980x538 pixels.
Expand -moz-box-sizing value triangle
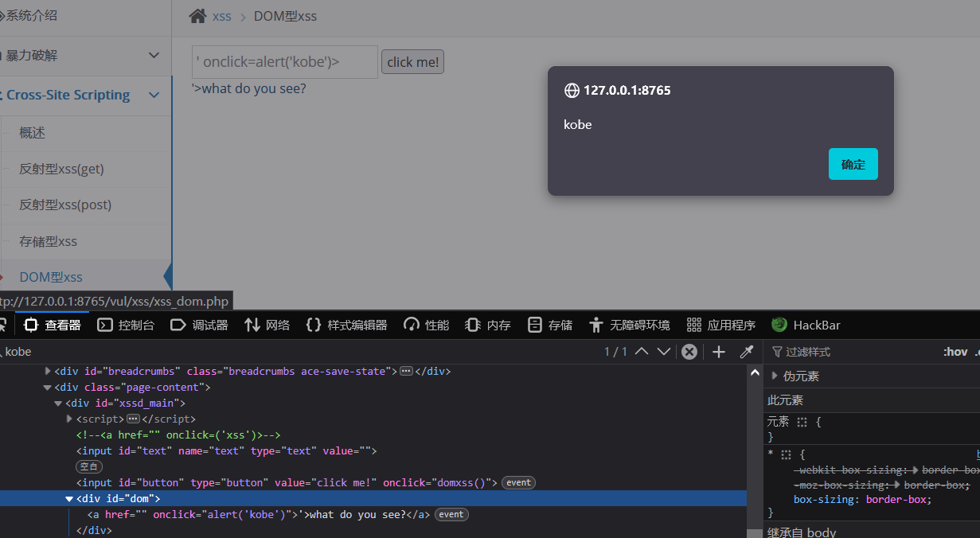click(896, 485)
